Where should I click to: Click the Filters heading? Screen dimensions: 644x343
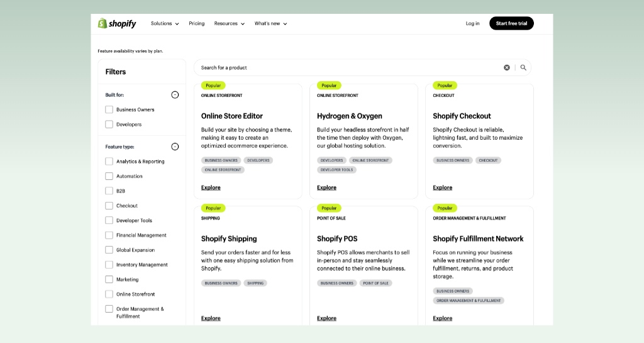coord(116,72)
